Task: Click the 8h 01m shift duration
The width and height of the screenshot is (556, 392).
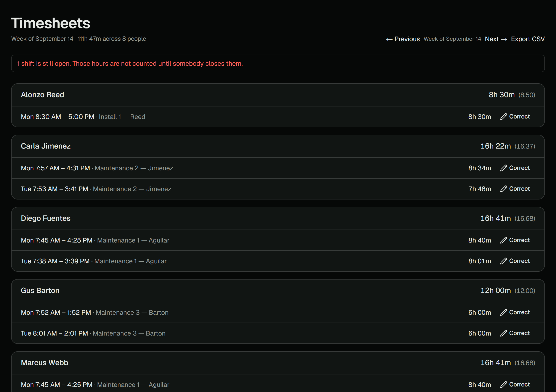Action: pyautogui.click(x=480, y=261)
